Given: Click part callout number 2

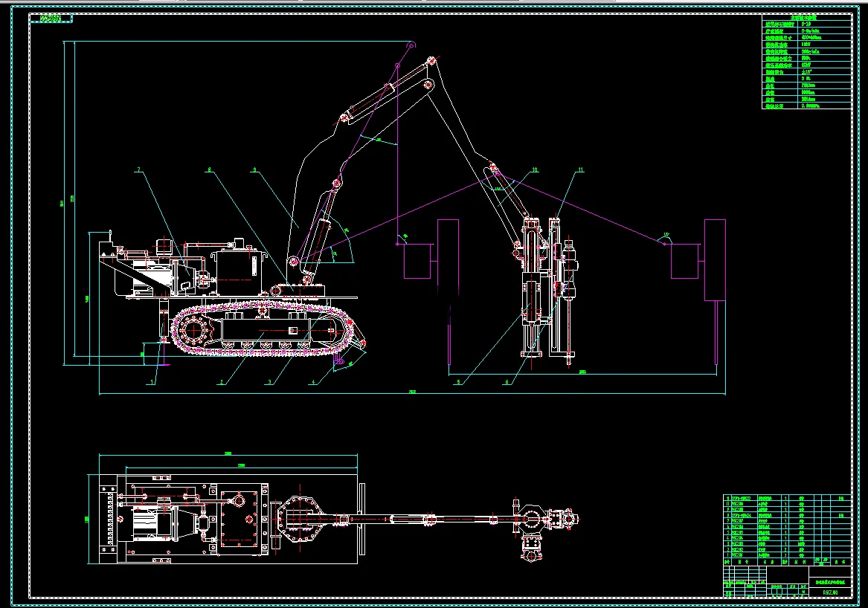Looking at the screenshot, I should 222,382.
